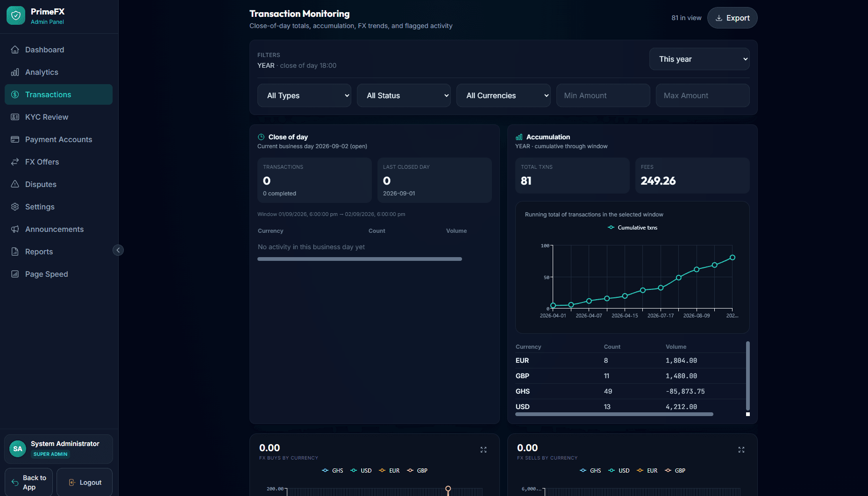Toggle the Cumulative txns legend entry

pyautogui.click(x=632, y=228)
